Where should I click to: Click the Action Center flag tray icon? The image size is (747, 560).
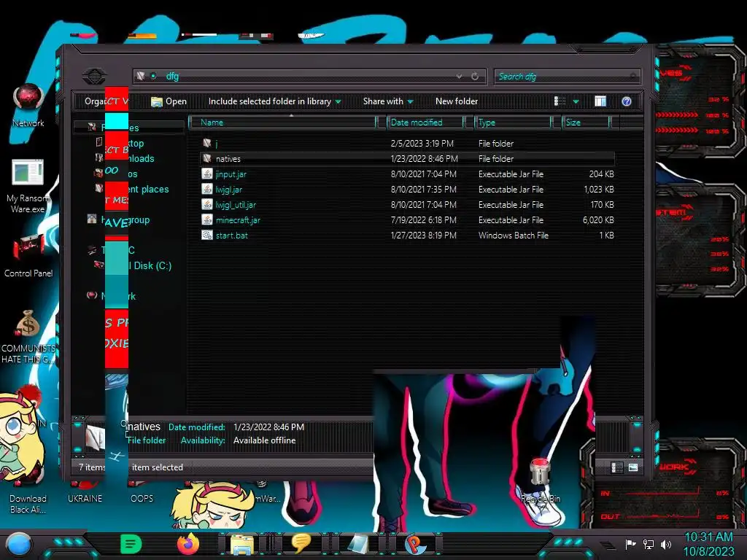click(x=630, y=544)
